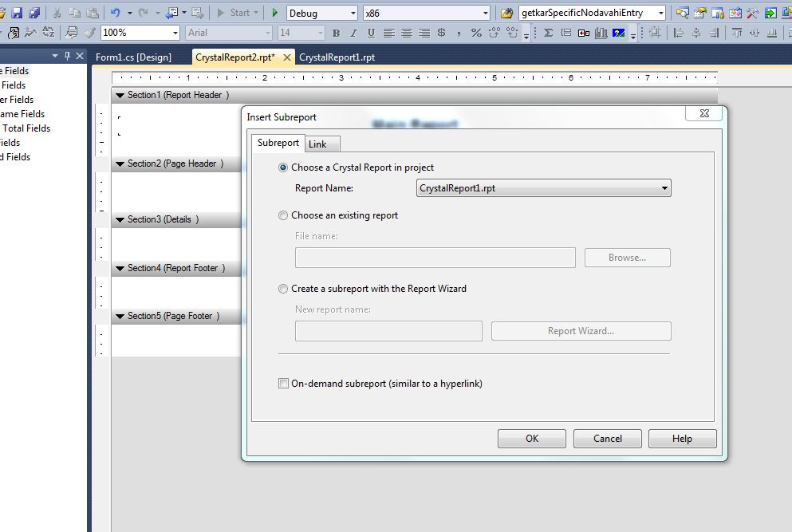Viewport: 792px width, 532px height.
Task: Close the CrystalReport2.rpt* tab with its X
Action: click(287, 57)
